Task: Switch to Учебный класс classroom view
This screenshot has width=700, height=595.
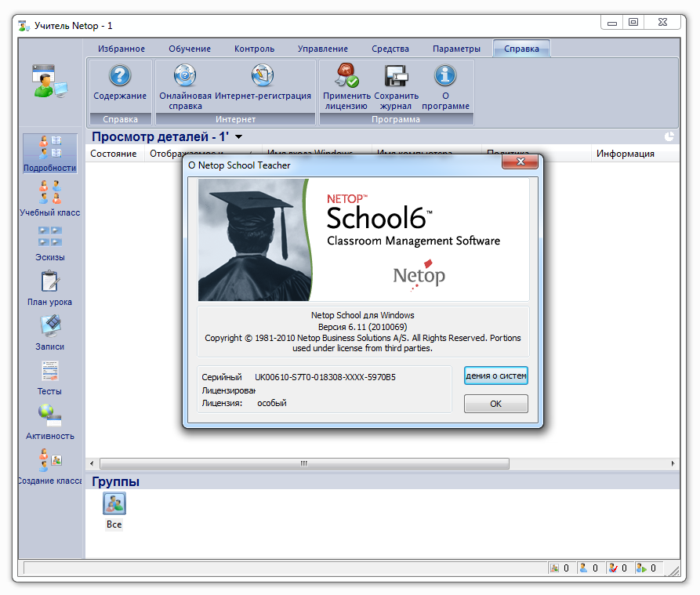Action: coord(49,198)
